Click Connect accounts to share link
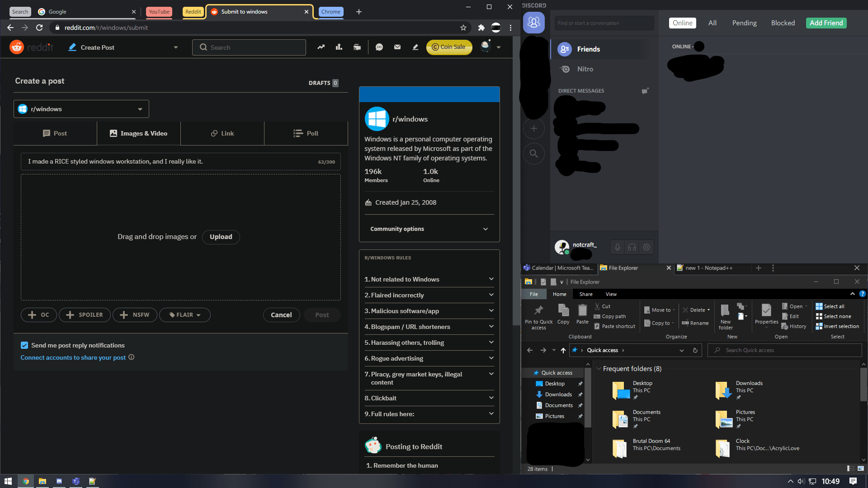The width and height of the screenshot is (868, 488). click(x=73, y=357)
